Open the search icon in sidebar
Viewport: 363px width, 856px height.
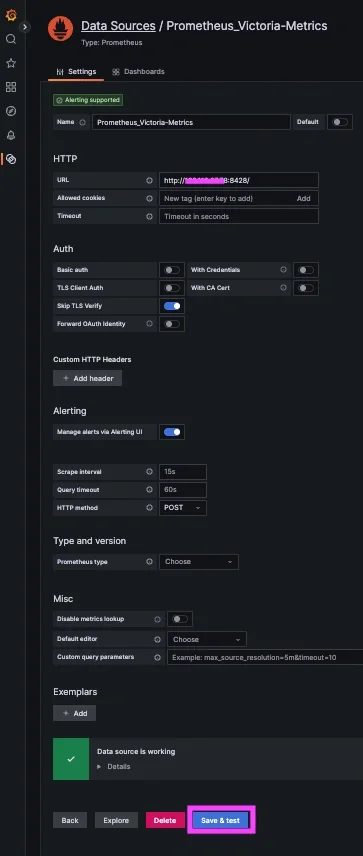[11, 39]
